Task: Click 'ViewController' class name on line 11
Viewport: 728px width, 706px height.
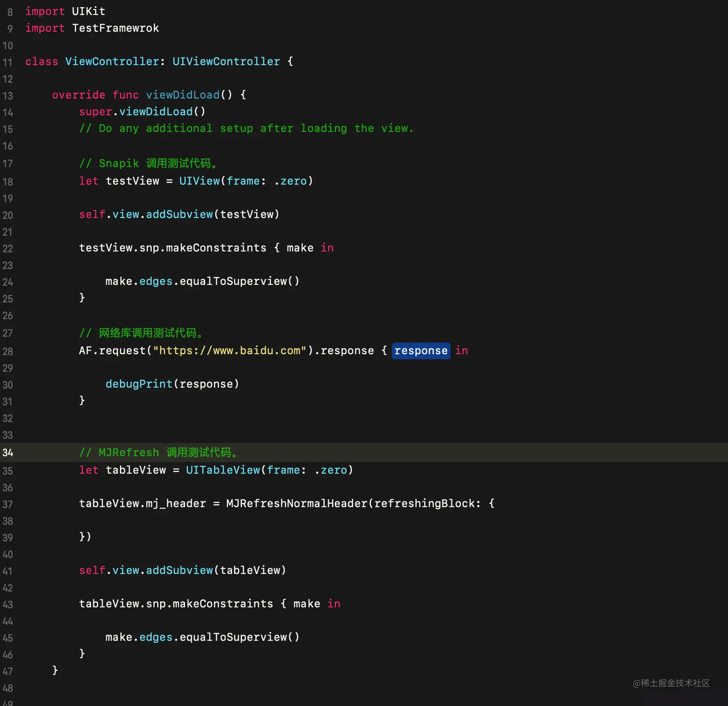Action: coord(112,62)
